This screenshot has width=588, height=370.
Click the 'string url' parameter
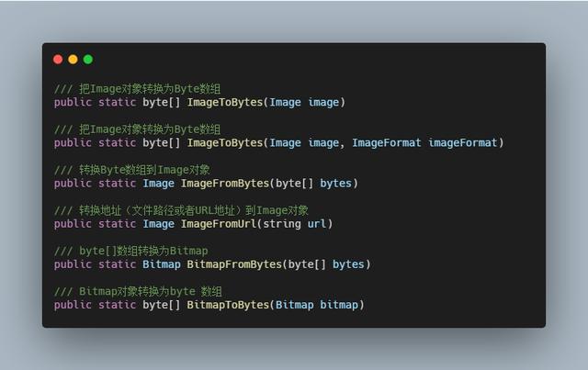[x=294, y=224]
